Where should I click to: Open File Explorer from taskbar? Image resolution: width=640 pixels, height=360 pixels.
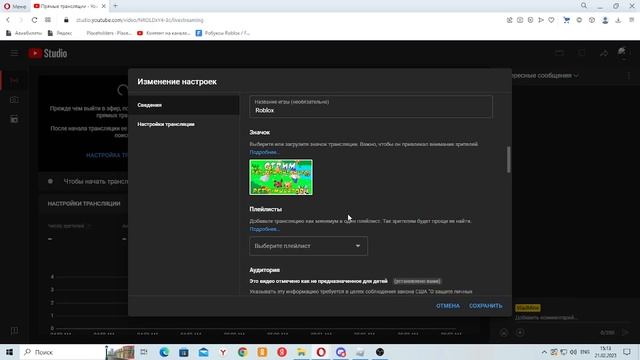(301, 352)
